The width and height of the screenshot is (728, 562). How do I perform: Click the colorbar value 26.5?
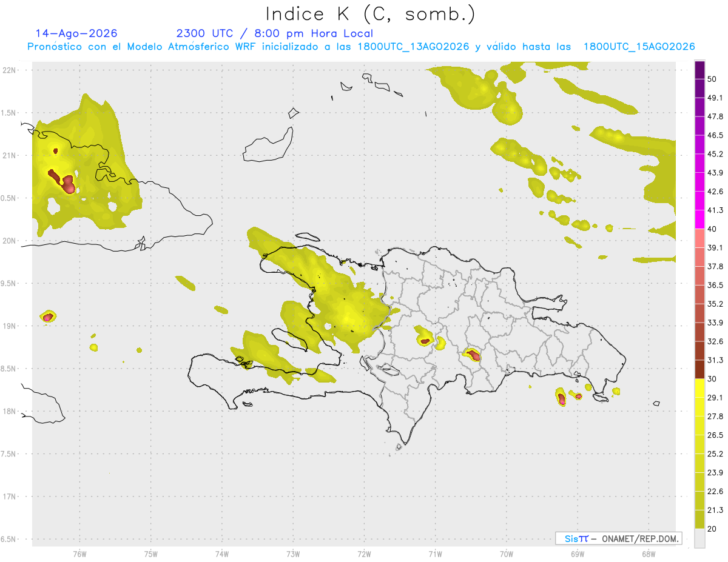(x=715, y=435)
